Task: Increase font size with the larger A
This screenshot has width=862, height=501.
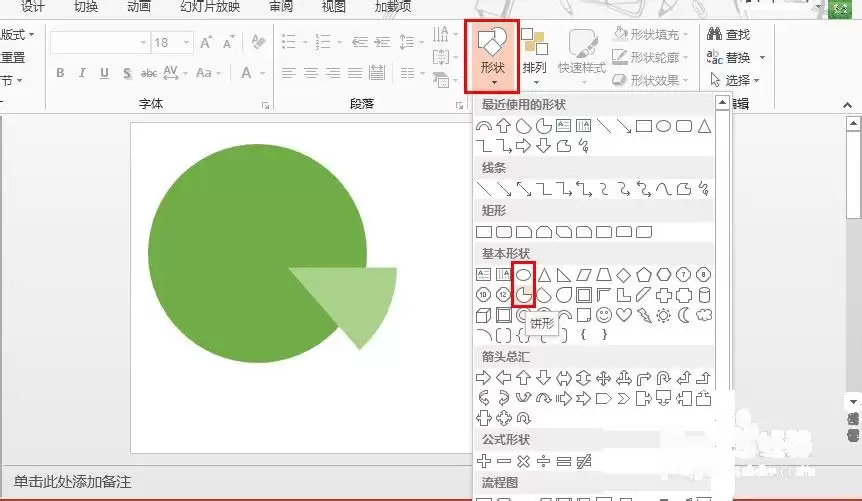Action: pyautogui.click(x=206, y=42)
